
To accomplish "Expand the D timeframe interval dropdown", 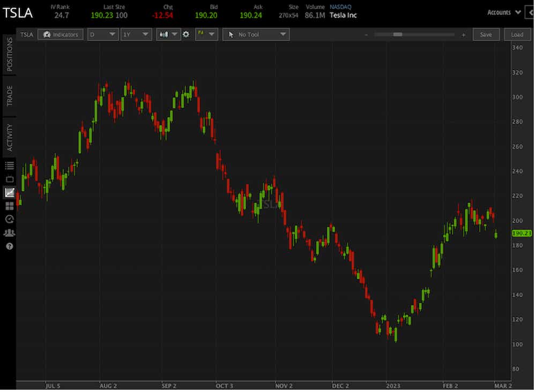I will (x=103, y=34).
